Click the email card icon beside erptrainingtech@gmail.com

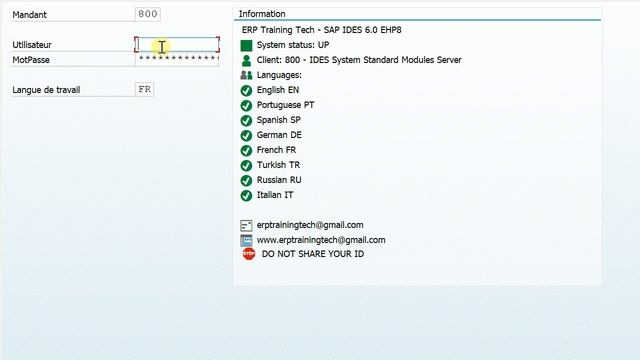(246, 225)
